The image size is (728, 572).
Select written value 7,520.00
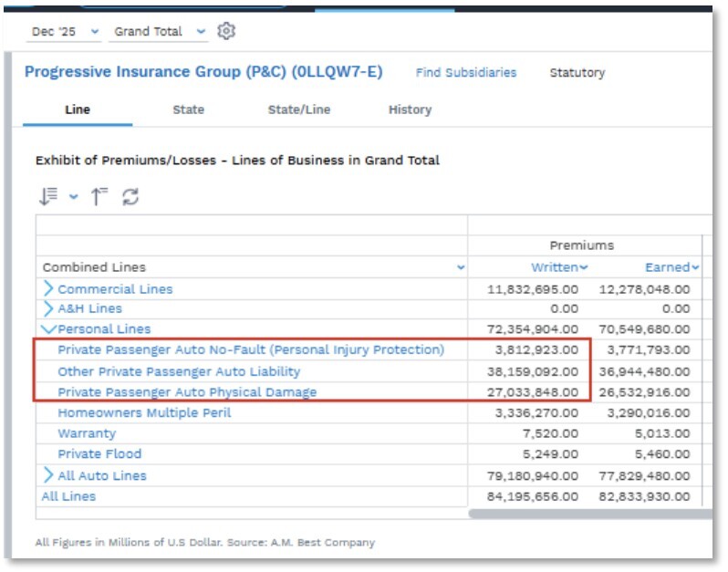551,433
